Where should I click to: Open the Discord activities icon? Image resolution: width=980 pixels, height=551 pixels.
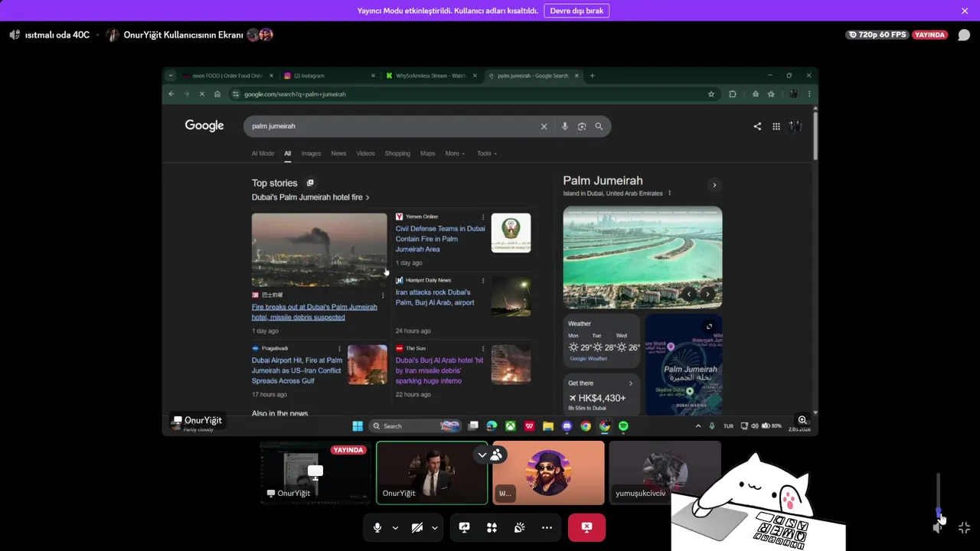point(492,527)
